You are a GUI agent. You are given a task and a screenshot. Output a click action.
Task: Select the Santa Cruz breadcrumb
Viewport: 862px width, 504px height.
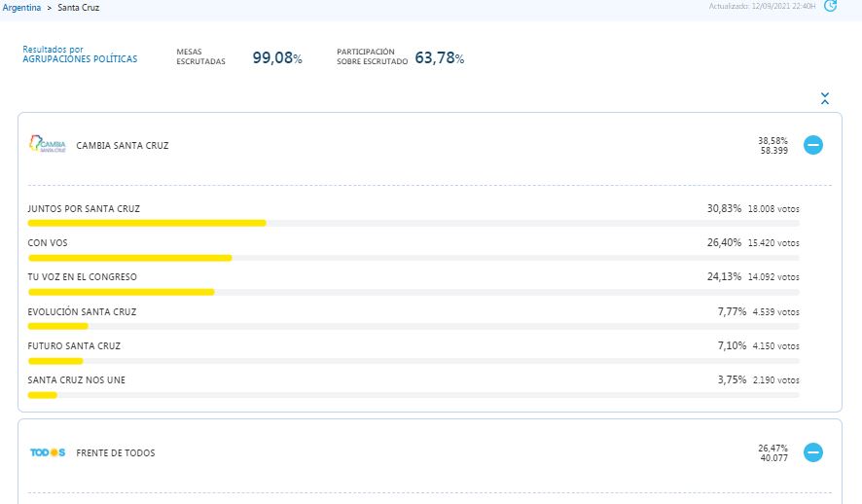(x=79, y=8)
